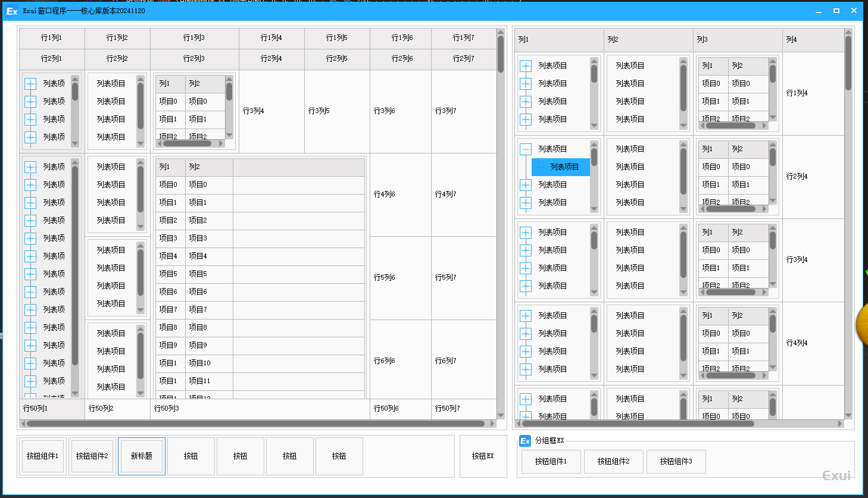Select the 列3 column header
Viewport: 868px width, 498px height.
738,40
